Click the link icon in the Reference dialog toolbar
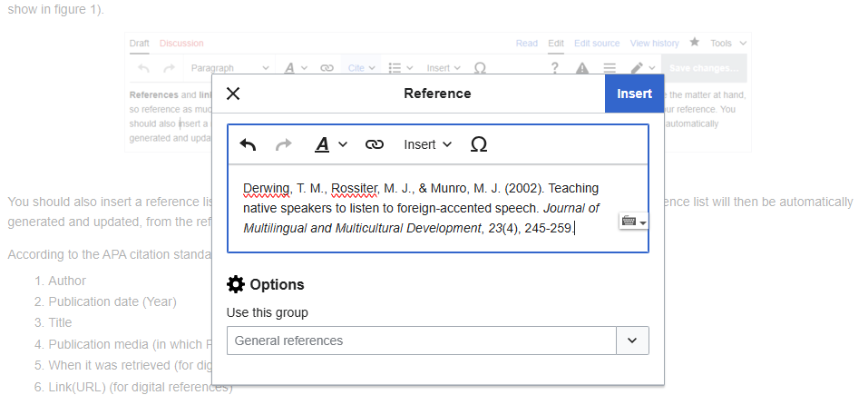The image size is (868, 395). (374, 144)
